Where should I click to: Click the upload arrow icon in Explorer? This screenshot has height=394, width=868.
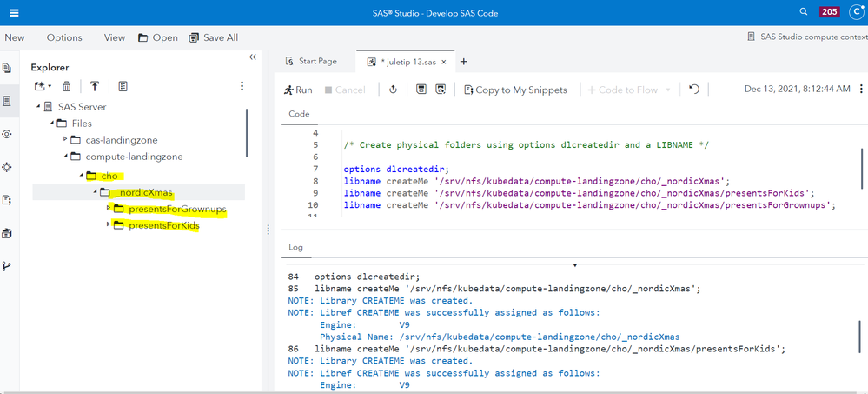point(95,86)
